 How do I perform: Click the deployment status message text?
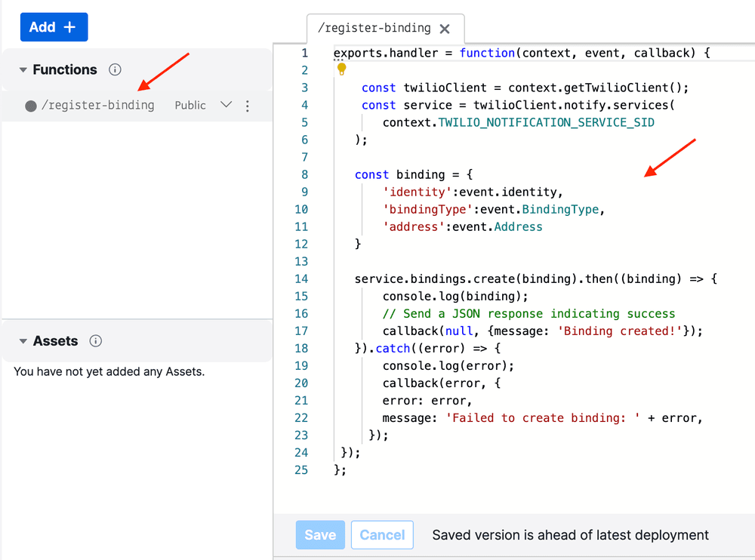(570, 535)
